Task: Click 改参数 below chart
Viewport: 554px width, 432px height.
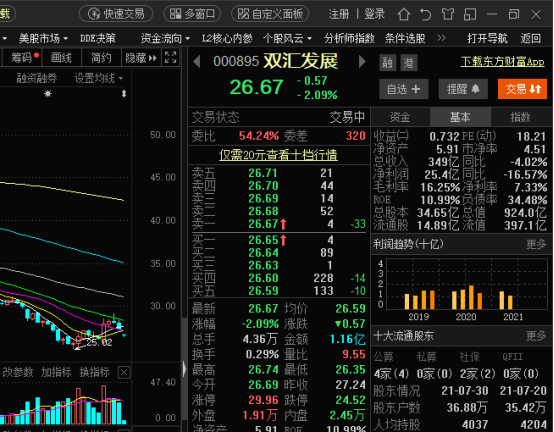Action: point(18,372)
